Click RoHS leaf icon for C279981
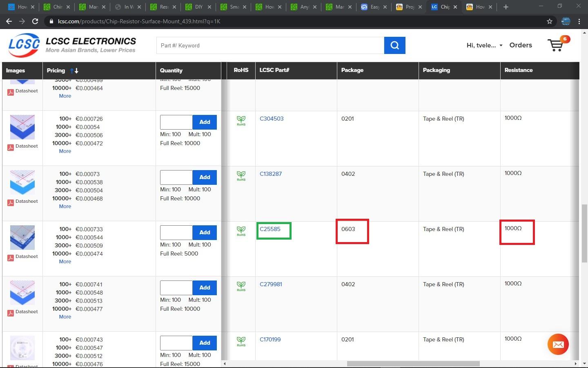 241,286
